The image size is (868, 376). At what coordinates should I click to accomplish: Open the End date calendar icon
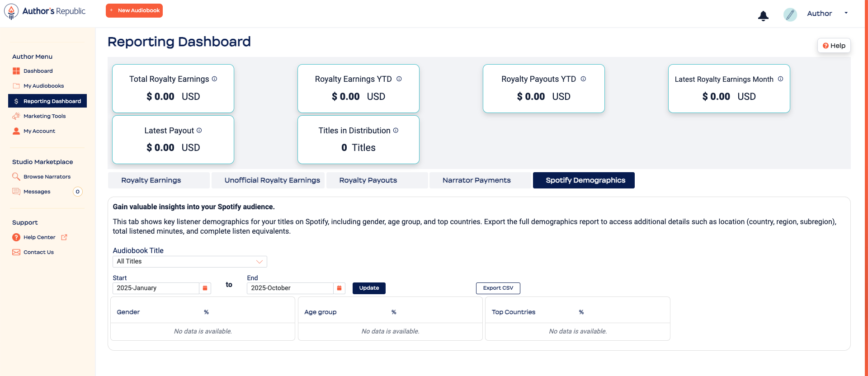pos(340,288)
